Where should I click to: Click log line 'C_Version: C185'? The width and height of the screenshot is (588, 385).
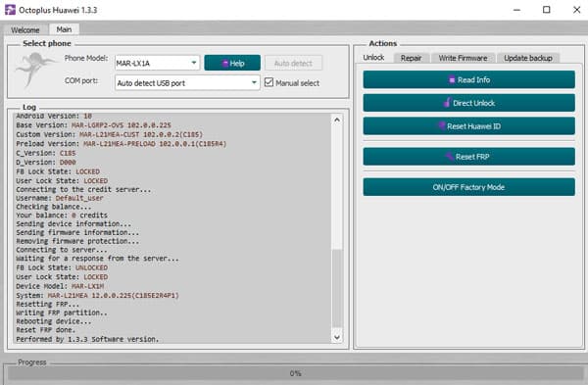[46, 153]
